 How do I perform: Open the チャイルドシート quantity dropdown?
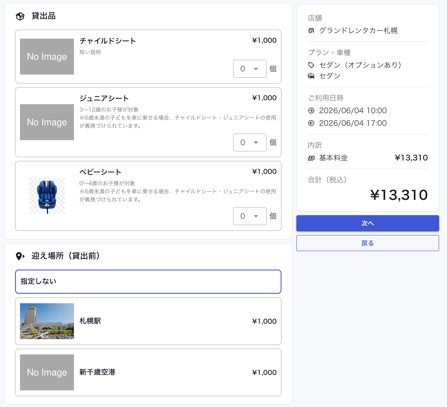[x=250, y=69]
